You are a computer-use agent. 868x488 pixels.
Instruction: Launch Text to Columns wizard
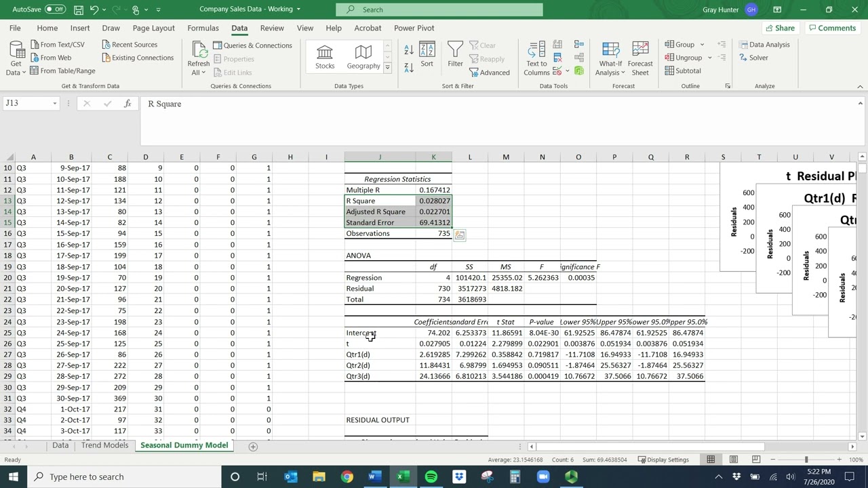(x=536, y=58)
